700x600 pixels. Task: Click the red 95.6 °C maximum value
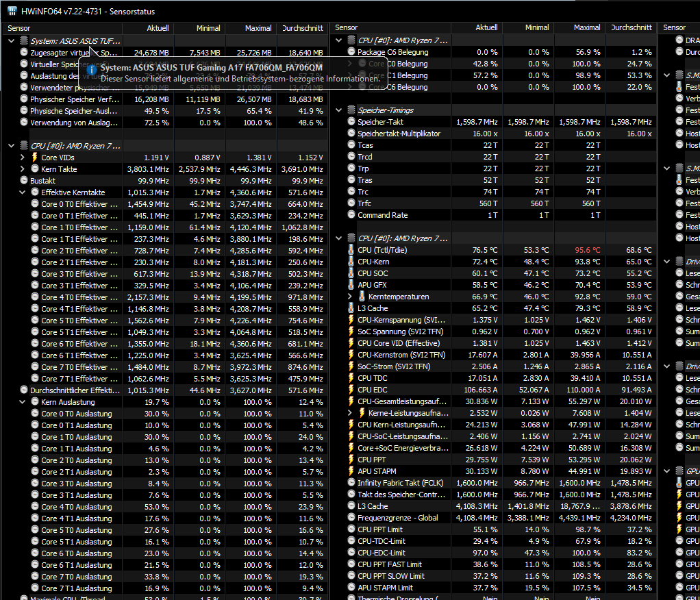[588, 250]
